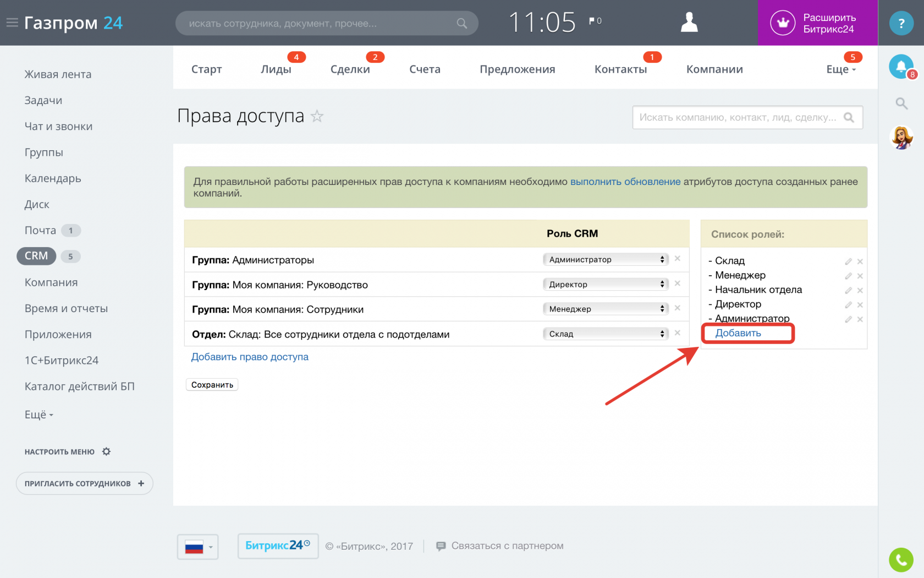Viewport: 924px width, 578px height.
Task: Switch to the Старт tab
Action: 207,69
